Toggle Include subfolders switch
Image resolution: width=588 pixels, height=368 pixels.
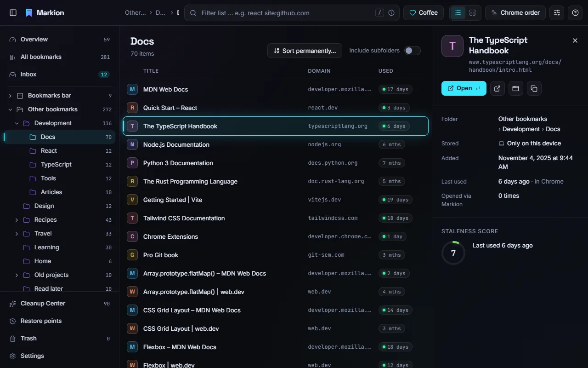coord(413,51)
